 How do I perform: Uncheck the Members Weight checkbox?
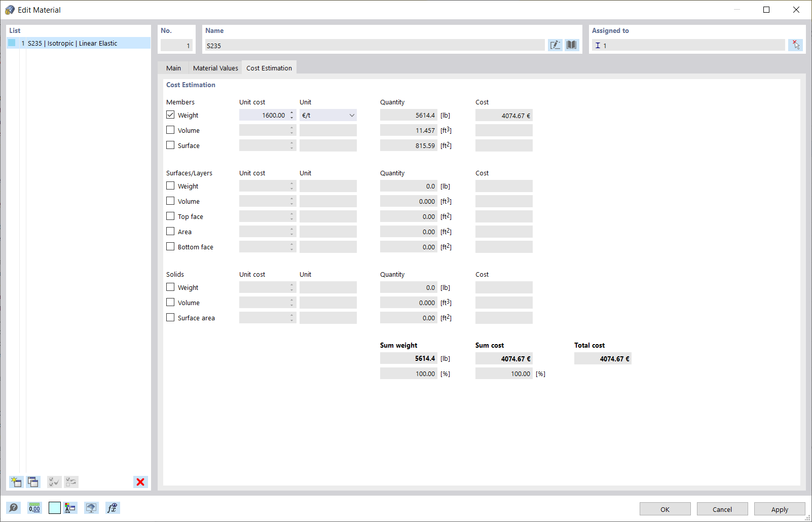170,115
